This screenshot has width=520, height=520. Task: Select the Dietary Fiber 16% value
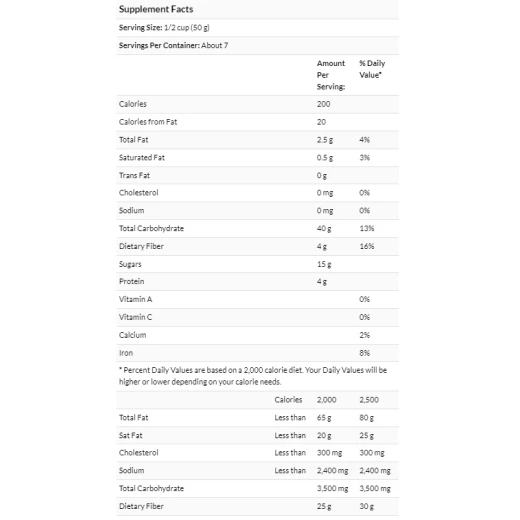[x=367, y=246]
